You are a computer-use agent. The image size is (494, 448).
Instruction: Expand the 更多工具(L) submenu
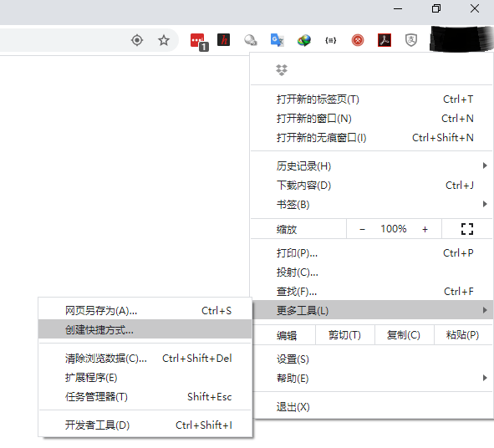pos(373,310)
